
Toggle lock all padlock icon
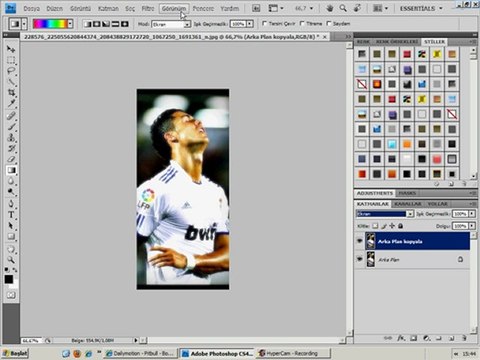coord(400,226)
